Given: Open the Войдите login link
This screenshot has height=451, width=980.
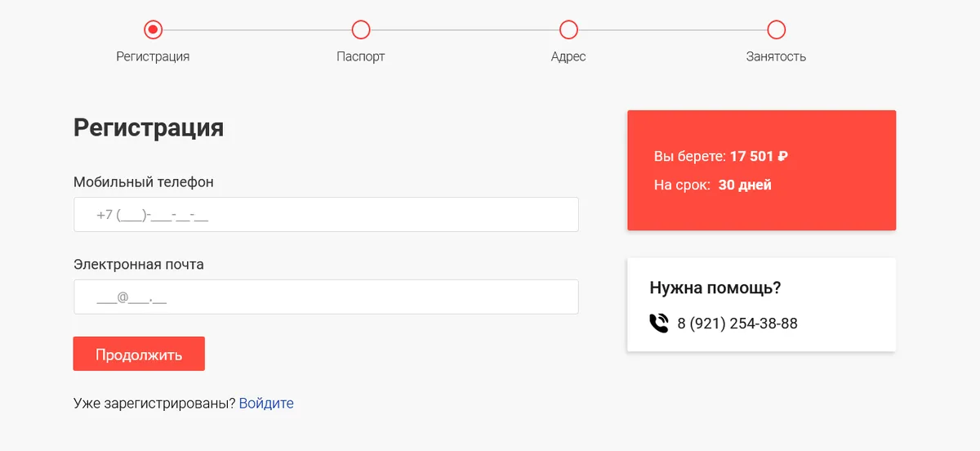Looking at the screenshot, I should (x=266, y=404).
